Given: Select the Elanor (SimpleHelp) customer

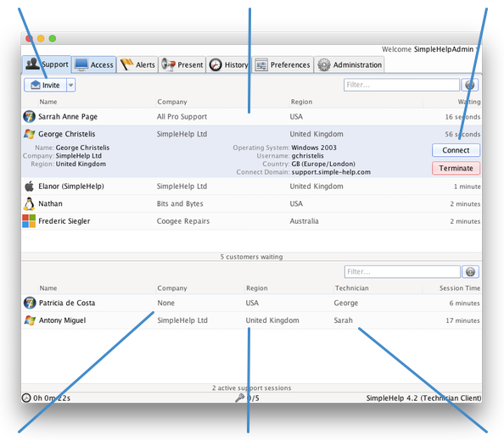Looking at the screenshot, I should (252, 187).
